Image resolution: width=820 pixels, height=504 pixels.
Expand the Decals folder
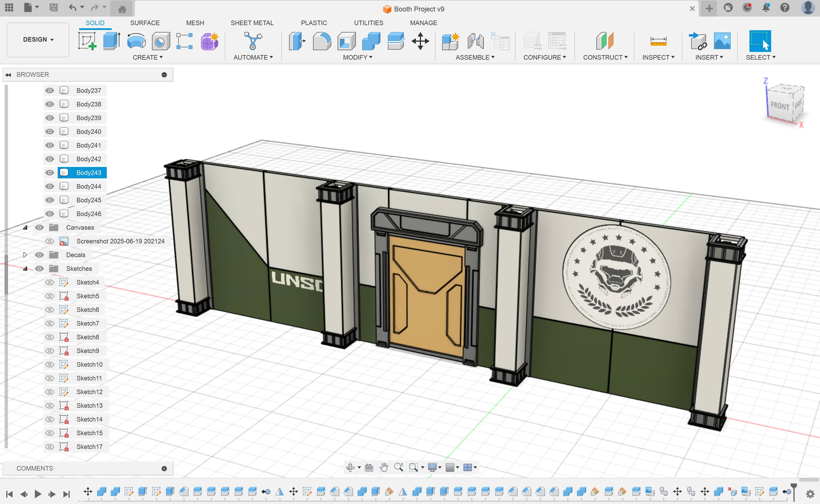click(25, 255)
